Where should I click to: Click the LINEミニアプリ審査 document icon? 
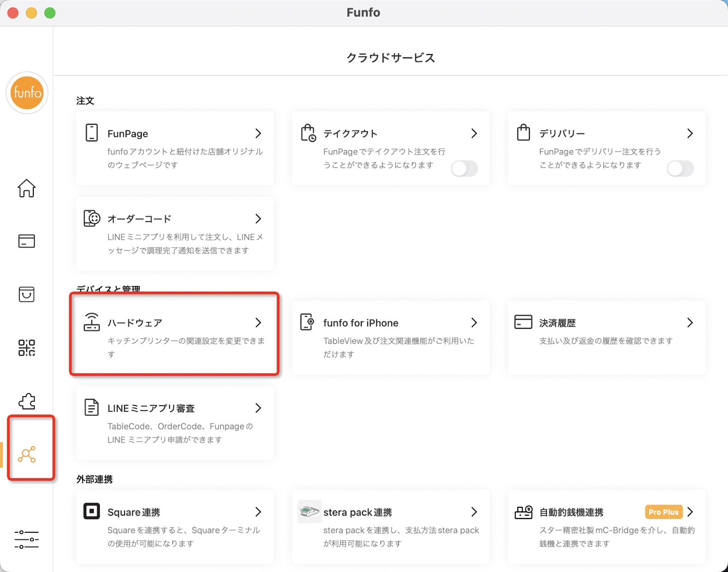coord(91,408)
